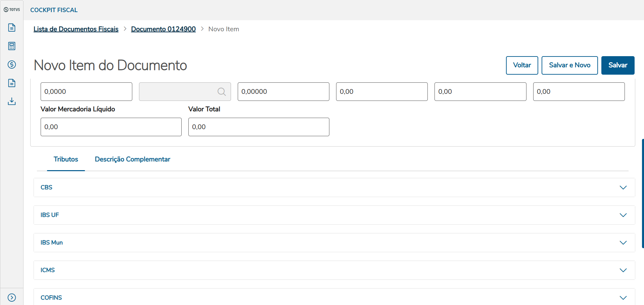Click the page vertical scrollbar
This screenshot has width=644, height=305.
643,193
